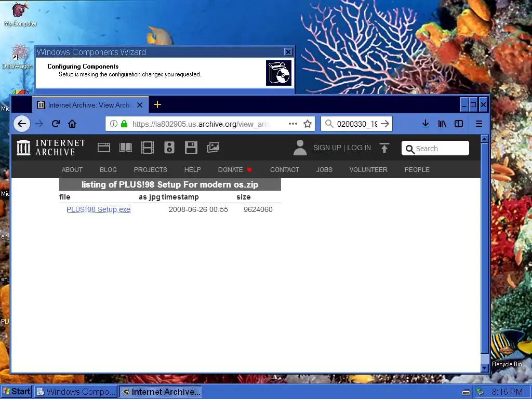Click the size value 9624060

(258, 209)
